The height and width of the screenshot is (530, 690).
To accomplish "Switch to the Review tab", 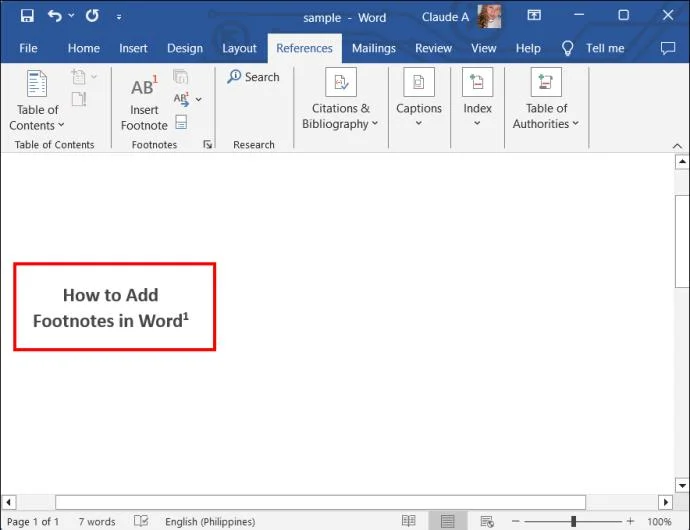I will pyautogui.click(x=433, y=48).
